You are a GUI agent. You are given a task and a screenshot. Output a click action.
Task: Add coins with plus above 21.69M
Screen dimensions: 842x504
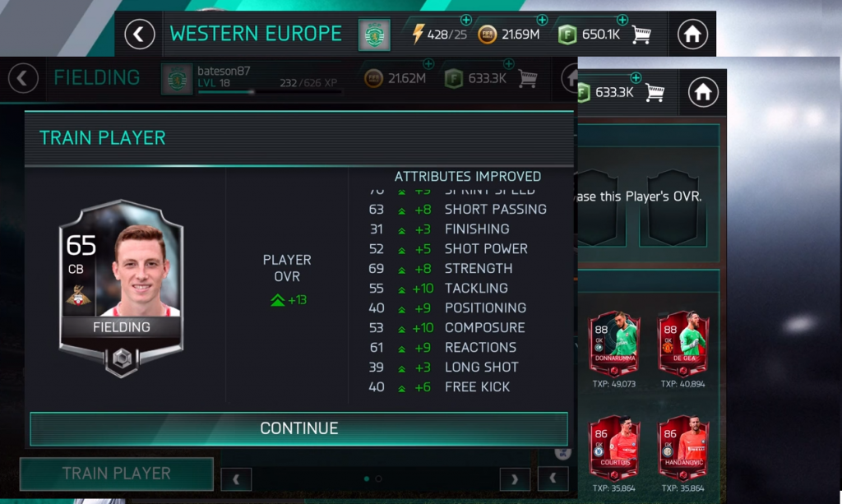tap(542, 20)
